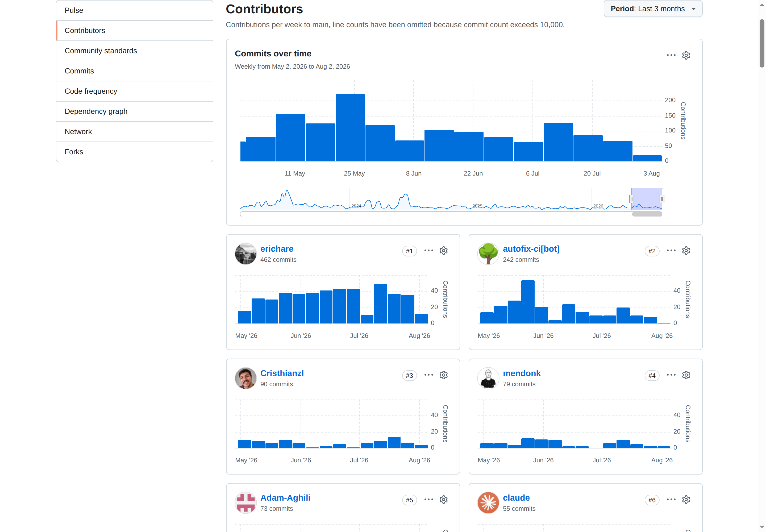The width and height of the screenshot is (766, 532).
Task: Open settings gear on Commits over time chart
Action: click(x=686, y=55)
